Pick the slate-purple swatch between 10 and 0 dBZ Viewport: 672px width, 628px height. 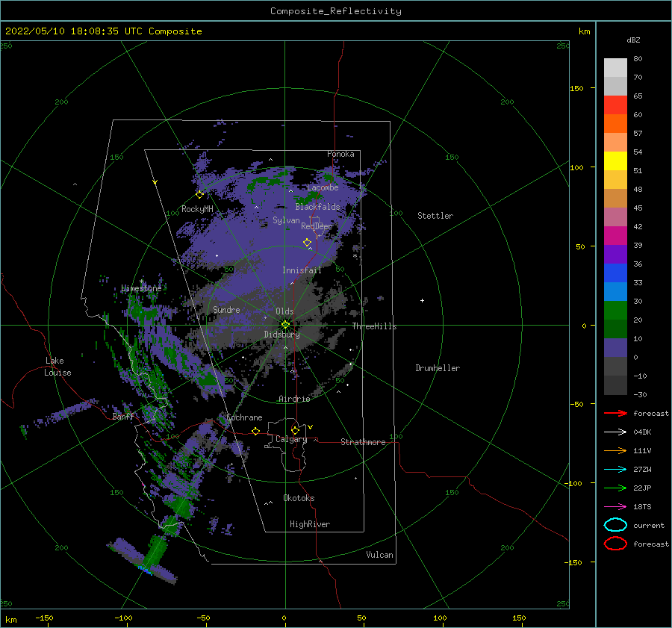point(615,348)
